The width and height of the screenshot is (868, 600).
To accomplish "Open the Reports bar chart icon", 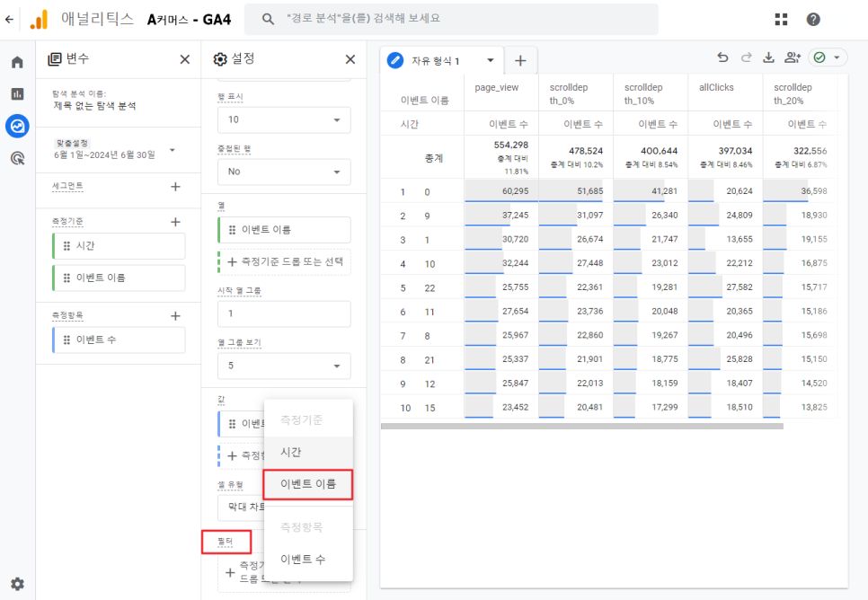I will [17, 93].
